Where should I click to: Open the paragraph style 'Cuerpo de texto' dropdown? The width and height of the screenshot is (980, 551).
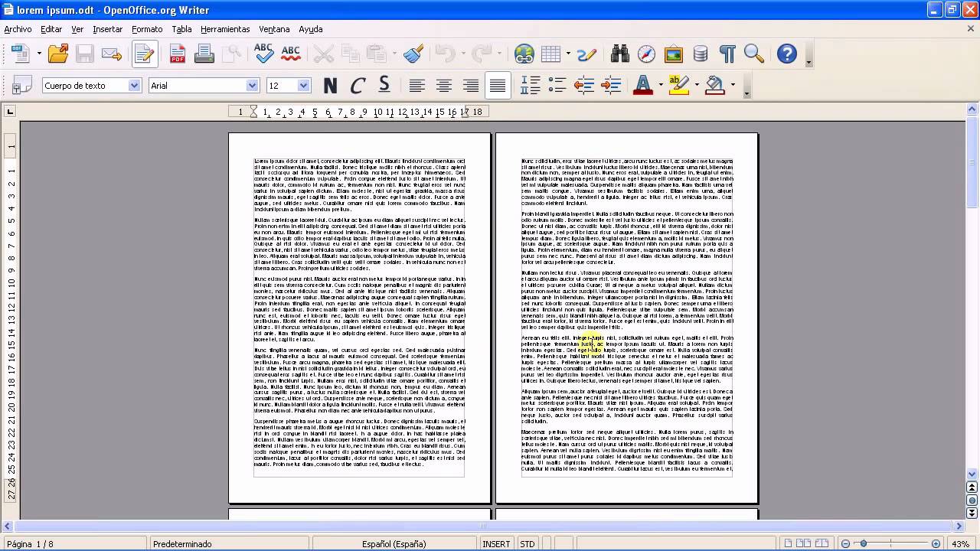tap(134, 86)
